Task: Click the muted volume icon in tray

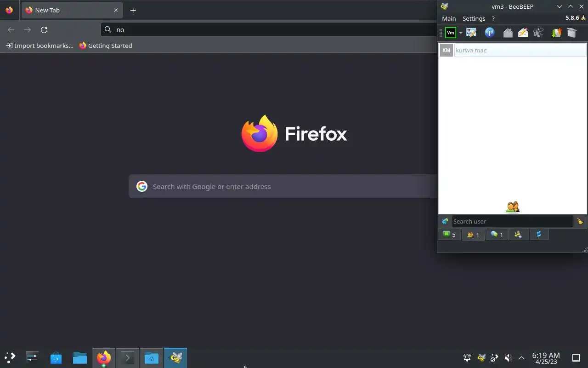Action: [x=508, y=358]
